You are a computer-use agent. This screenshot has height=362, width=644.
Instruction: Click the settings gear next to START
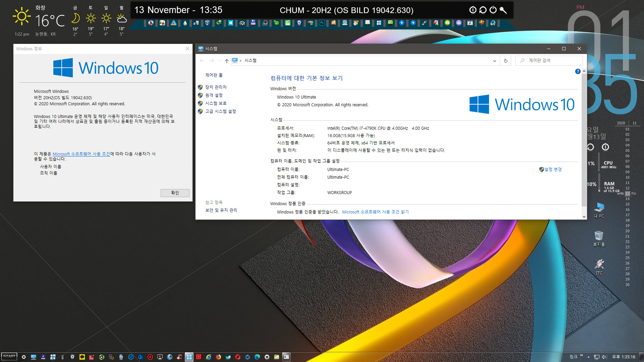[23, 357]
